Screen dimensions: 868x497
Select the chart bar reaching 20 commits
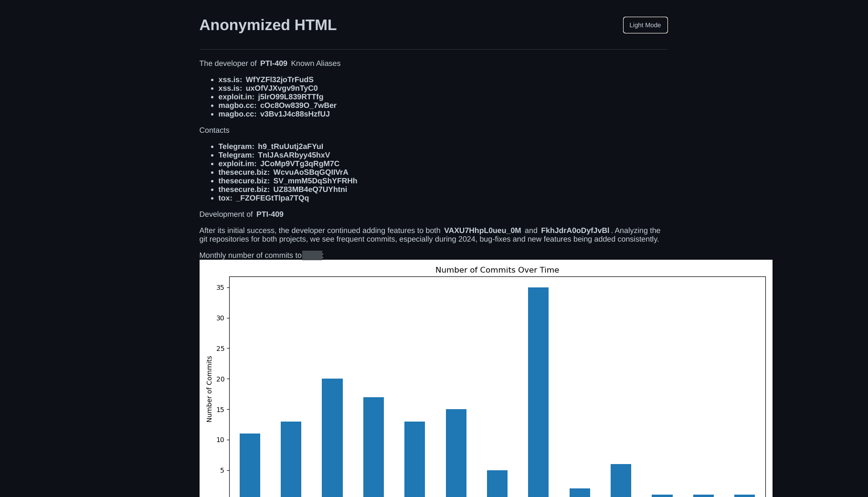pos(332,437)
